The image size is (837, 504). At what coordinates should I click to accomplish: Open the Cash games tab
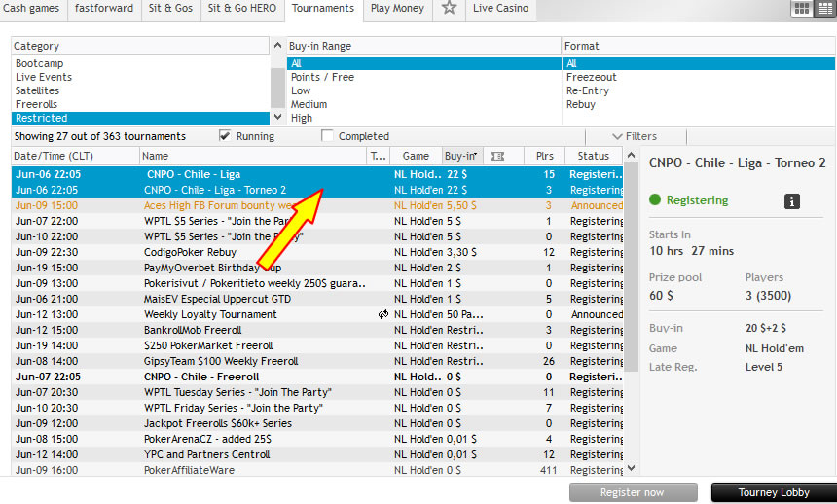pyautogui.click(x=31, y=8)
